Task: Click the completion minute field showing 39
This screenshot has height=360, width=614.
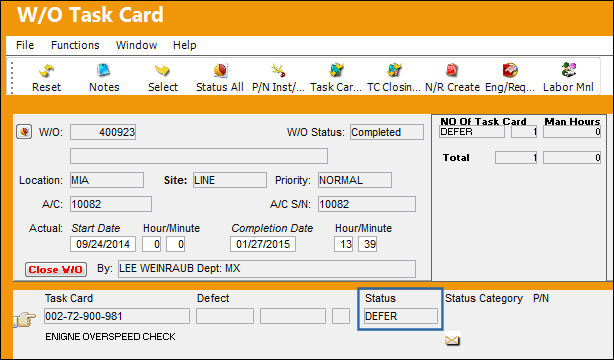Action: [x=367, y=244]
